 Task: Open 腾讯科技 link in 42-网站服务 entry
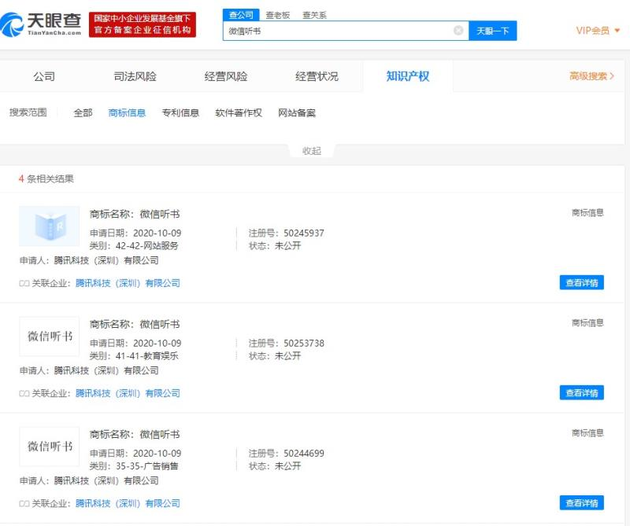click(128, 283)
